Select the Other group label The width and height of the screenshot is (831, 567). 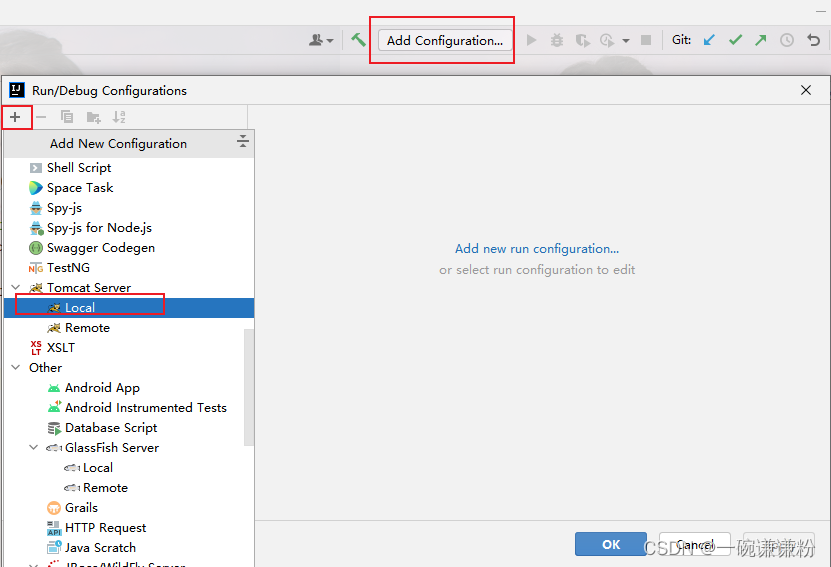coord(46,368)
